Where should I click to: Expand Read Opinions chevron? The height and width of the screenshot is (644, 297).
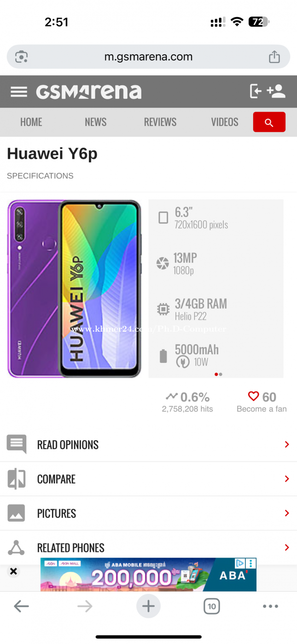coord(287,444)
